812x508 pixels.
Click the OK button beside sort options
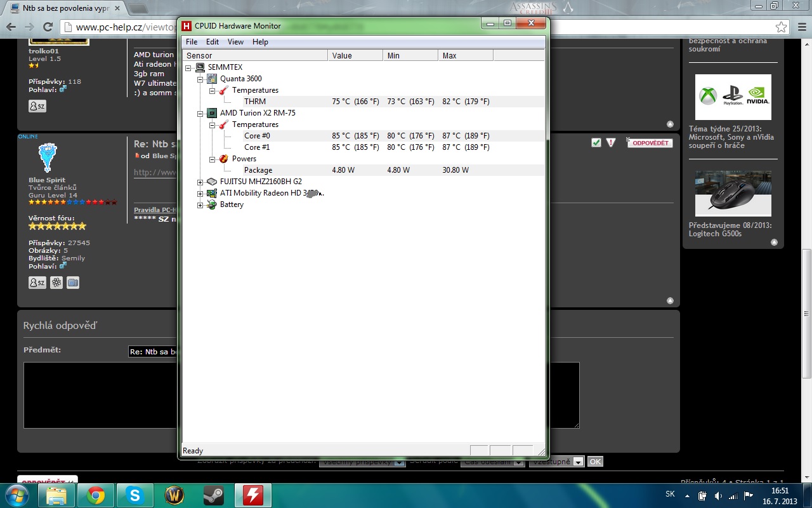tap(595, 462)
